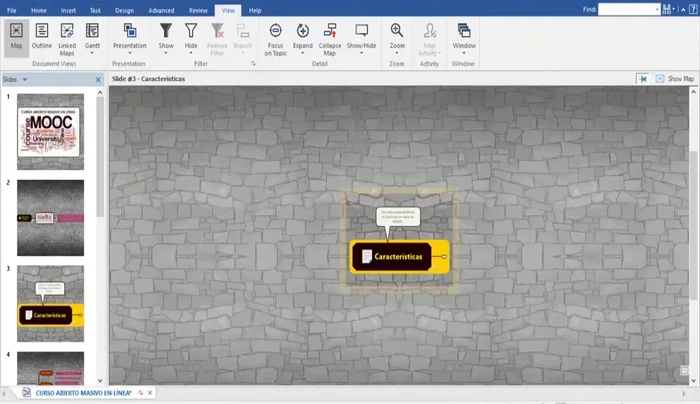Screen dimensions: 700x404
Task: Switch to the Design ribbon tab
Action: (124, 8)
